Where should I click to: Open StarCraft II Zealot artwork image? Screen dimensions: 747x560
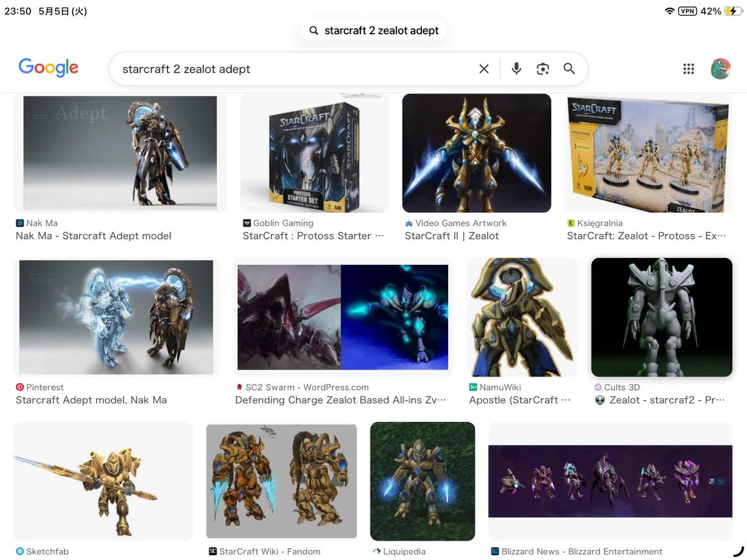click(x=477, y=153)
